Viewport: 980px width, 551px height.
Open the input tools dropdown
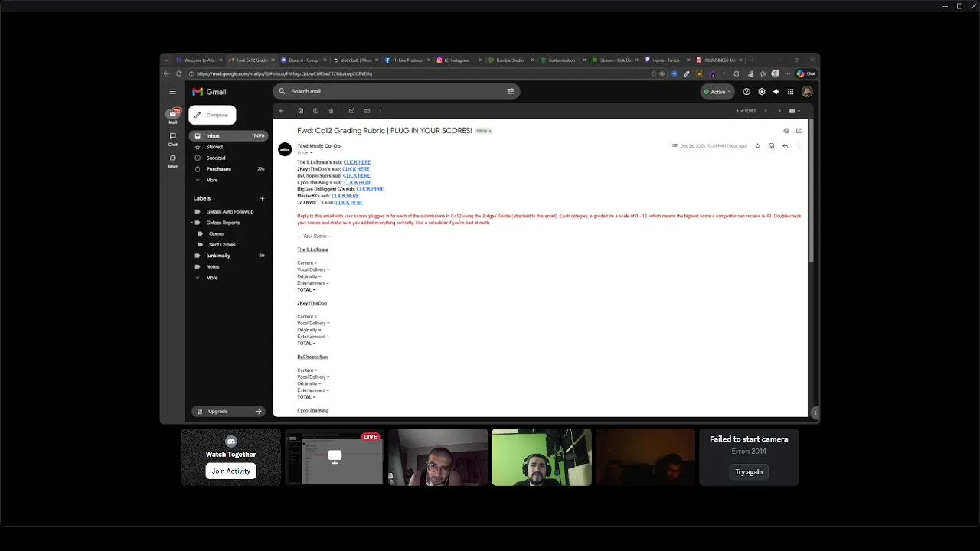794,111
